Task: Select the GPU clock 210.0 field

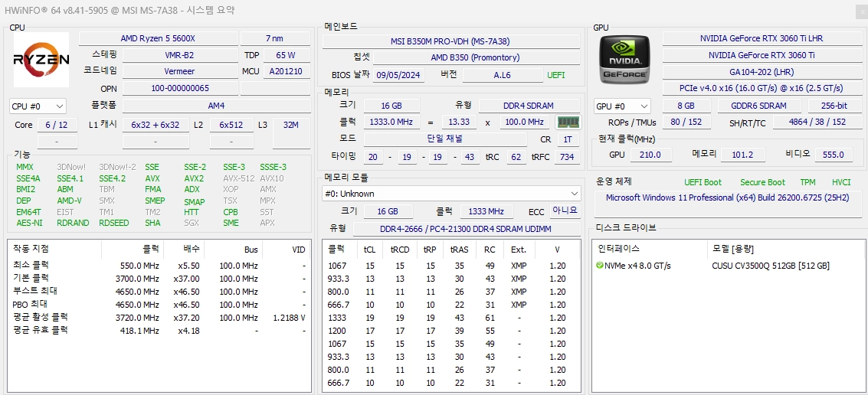Action: (x=651, y=155)
